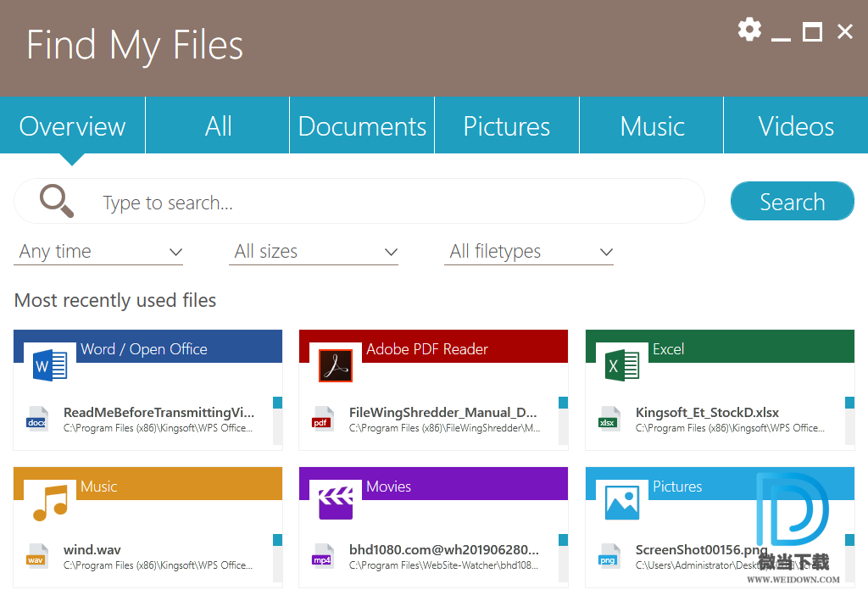Image resolution: width=868 pixels, height=612 pixels.
Task: Click the Excel application icon
Action: pyautogui.click(x=622, y=366)
